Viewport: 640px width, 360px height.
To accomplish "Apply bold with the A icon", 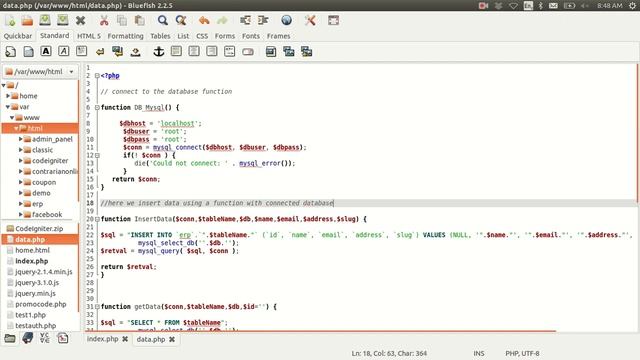I will [46, 51].
